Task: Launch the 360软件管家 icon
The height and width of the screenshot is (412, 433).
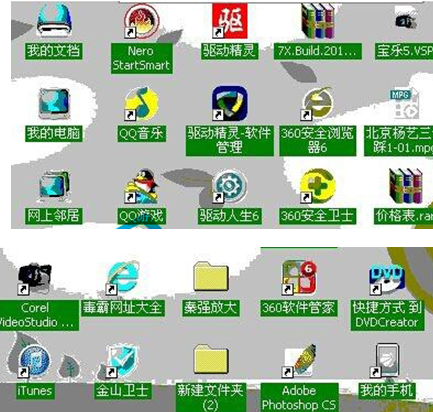Action: click(x=299, y=278)
